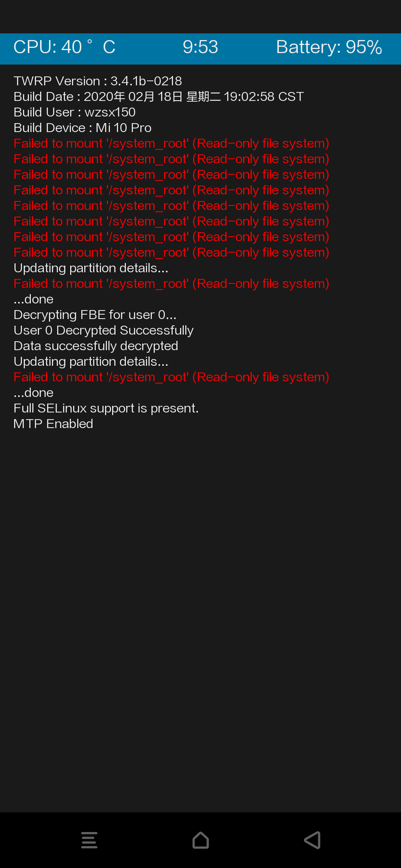Image resolution: width=401 pixels, height=868 pixels.
Task: Tap the first Failed to mount error line
Action: point(171,143)
